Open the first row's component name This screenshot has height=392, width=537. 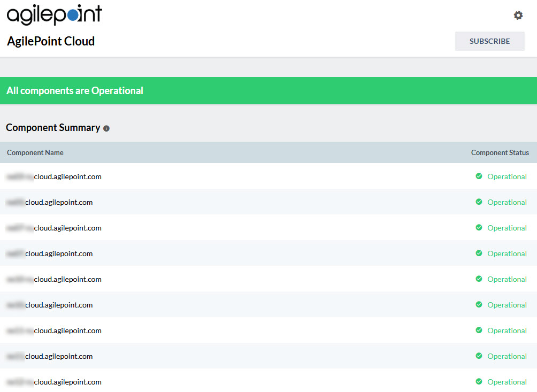point(54,176)
